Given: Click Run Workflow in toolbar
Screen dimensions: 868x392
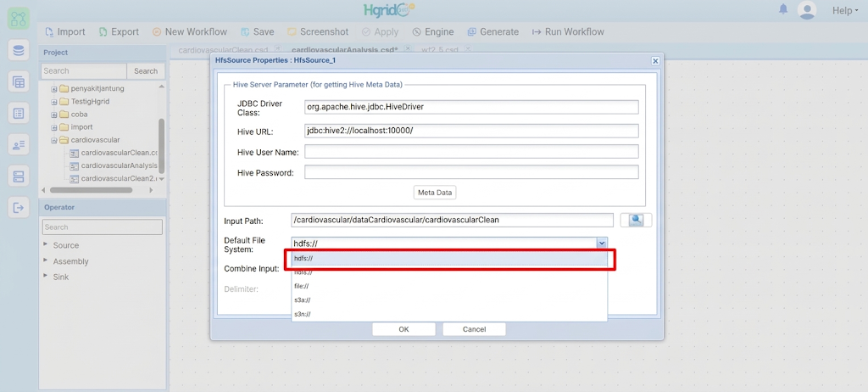Looking at the screenshot, I should 568,31.
